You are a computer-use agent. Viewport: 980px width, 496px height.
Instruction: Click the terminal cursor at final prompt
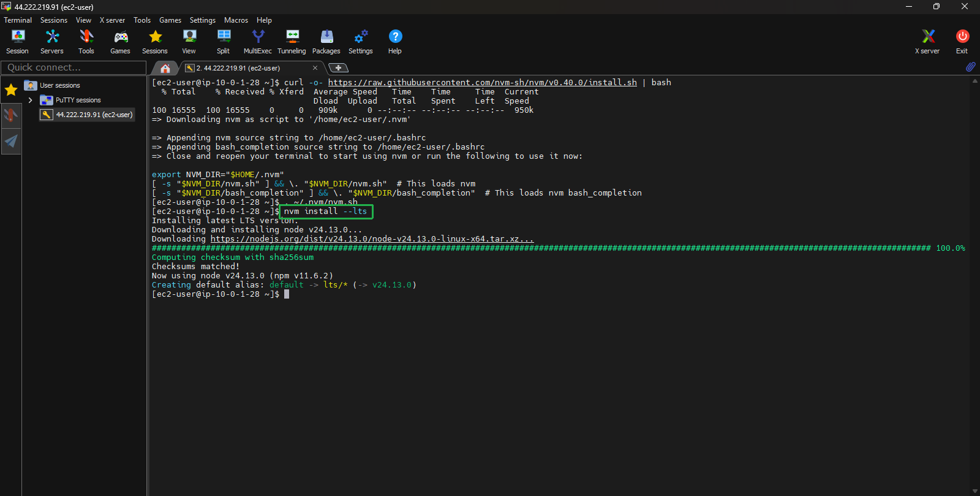[287, 294]
